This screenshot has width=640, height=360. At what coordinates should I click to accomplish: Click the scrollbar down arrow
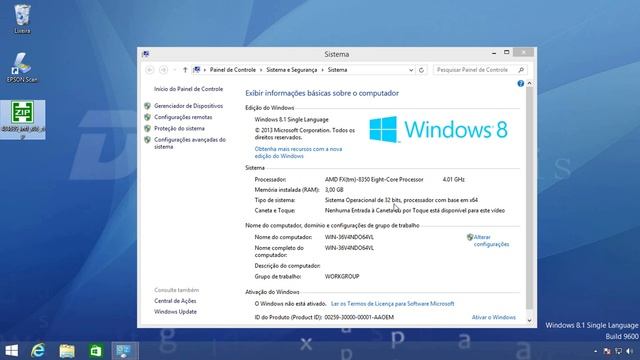pos(529,321)
